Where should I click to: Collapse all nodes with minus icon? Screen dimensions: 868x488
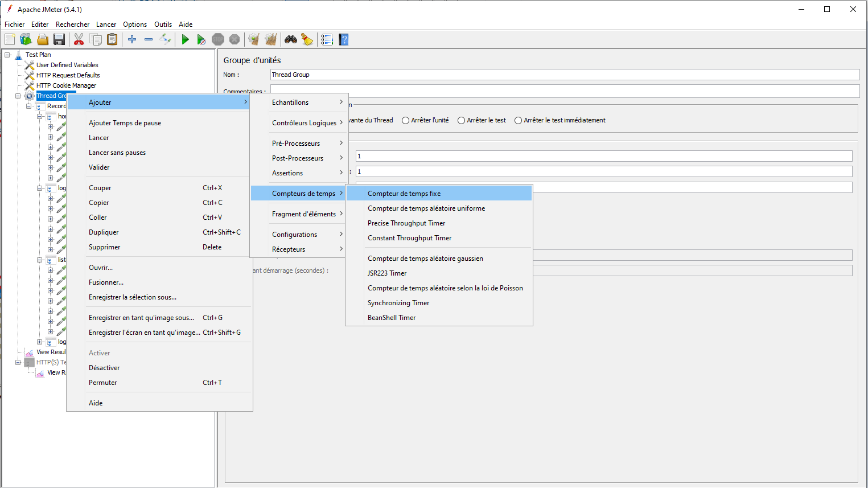tap(149, 39)
